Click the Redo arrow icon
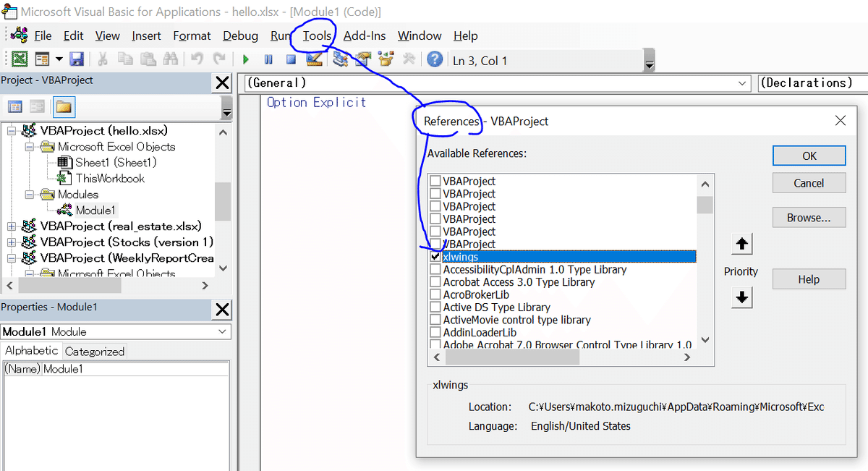This screenshot has height=471, width=868. click(x=219, y=59)
